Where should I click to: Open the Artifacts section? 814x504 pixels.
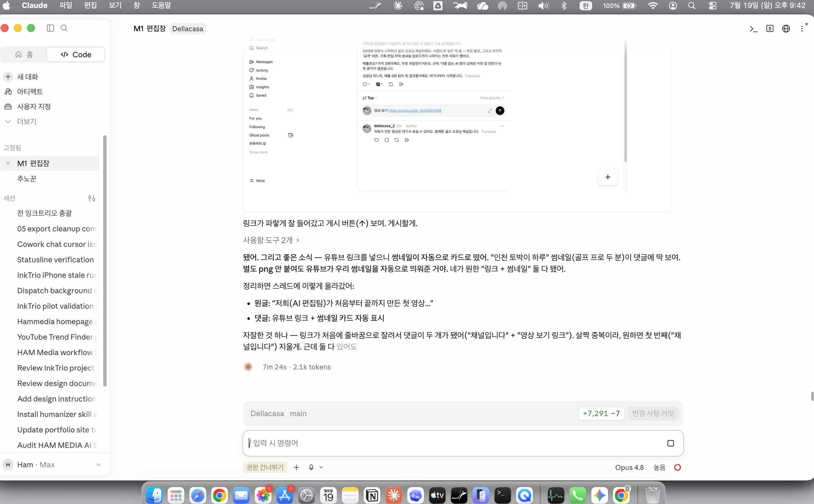coord(30,91)
